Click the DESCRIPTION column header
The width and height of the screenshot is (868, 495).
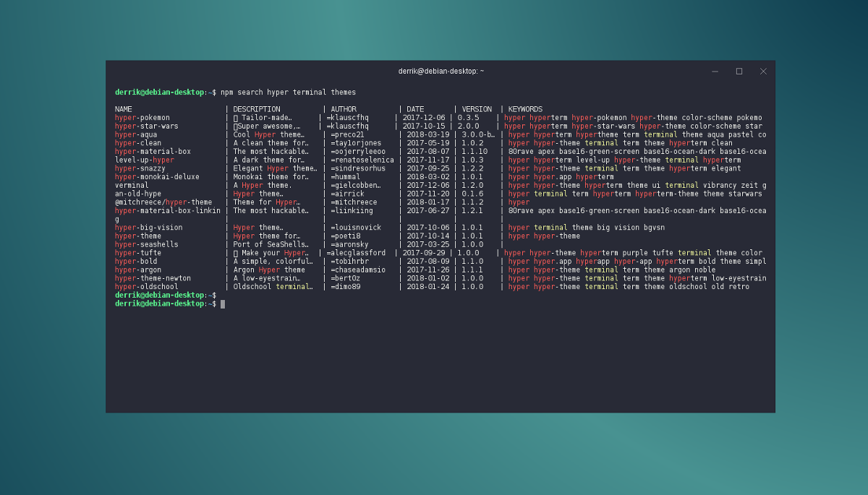click(257, 109)
